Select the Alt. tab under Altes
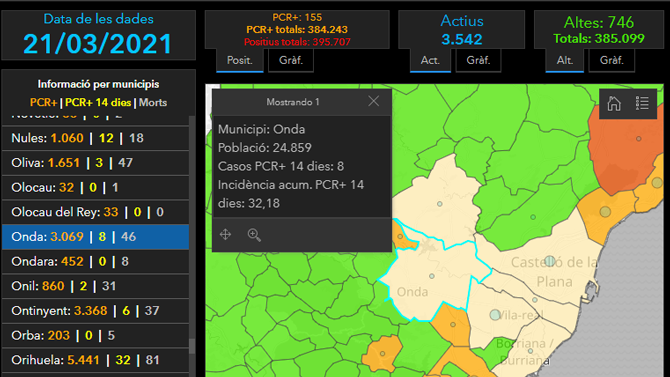The width and height of the screenshot is (670, 377). [x=564, y=60]
